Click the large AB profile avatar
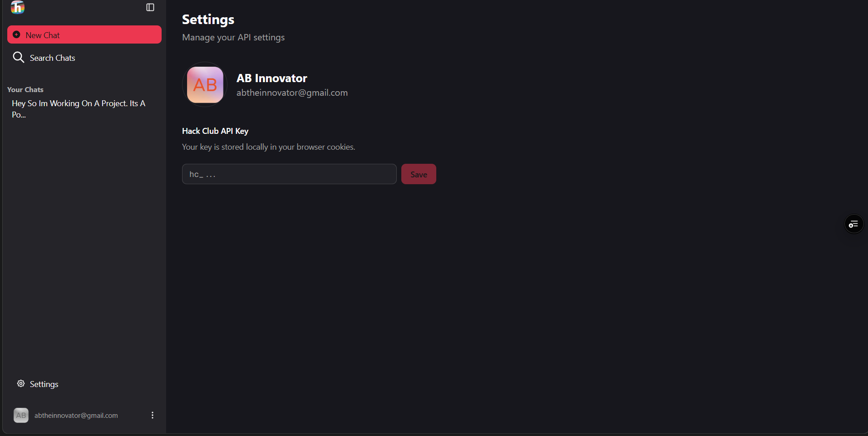 pyautogui.click(x=205, y=85)
